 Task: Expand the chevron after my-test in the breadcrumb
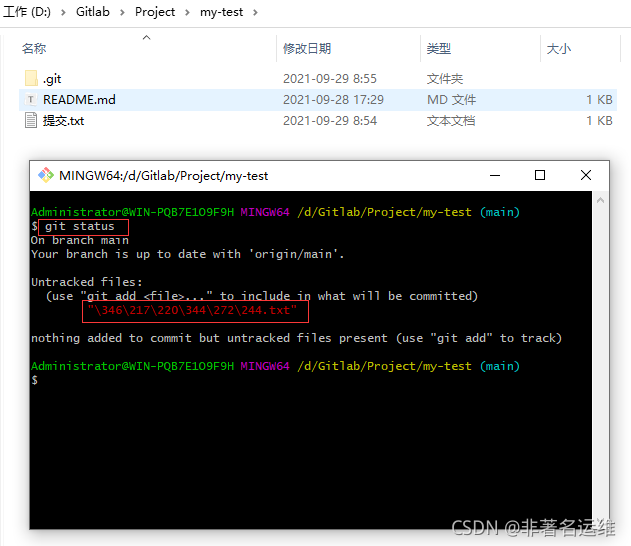255,12
